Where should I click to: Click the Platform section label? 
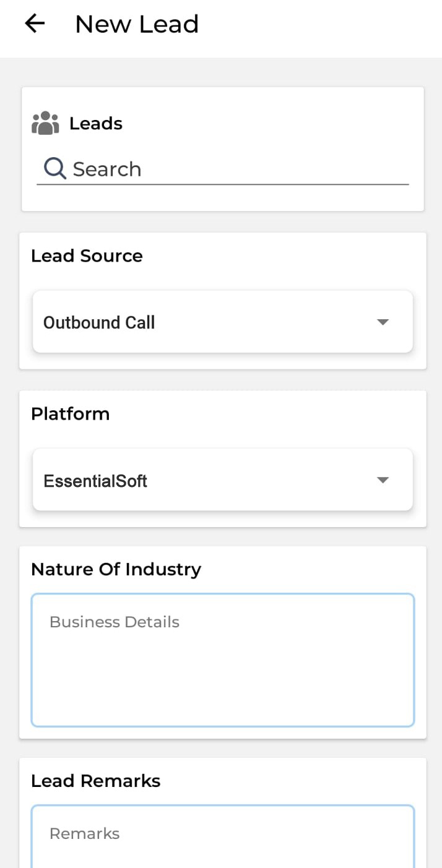pos(71,414)
